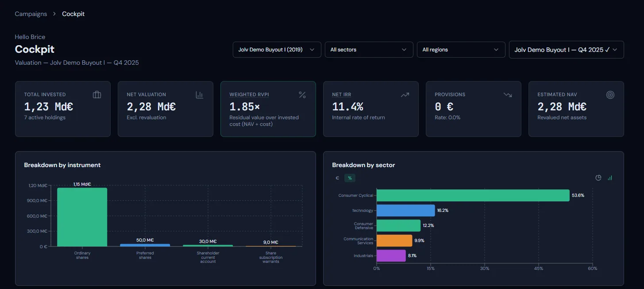Click the green Consumer Cyclical bar
This screenshot has height=289, width=644.
point(473,195)
